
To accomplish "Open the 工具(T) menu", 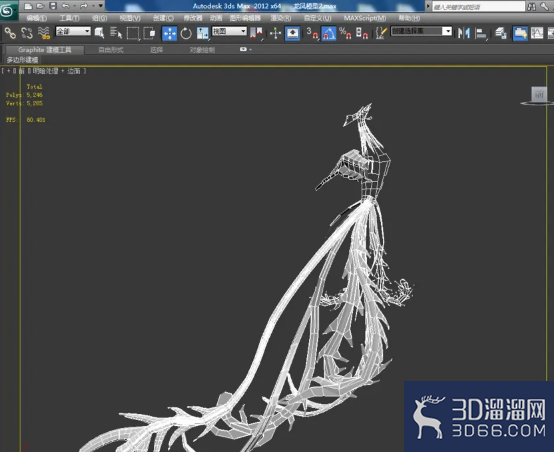I will click(x=69, y=18).
